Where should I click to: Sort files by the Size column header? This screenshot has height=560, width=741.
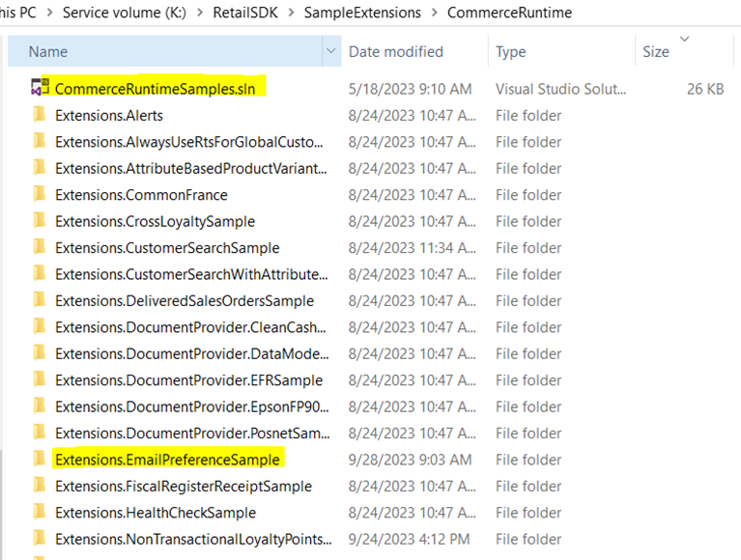(684, 51)
